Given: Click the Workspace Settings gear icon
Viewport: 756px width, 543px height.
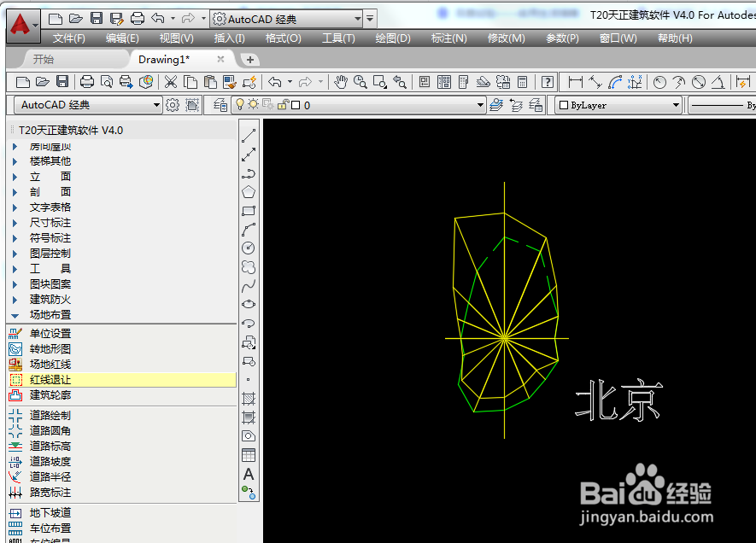Looking at the screenshot, I should [x=172, y=105].
